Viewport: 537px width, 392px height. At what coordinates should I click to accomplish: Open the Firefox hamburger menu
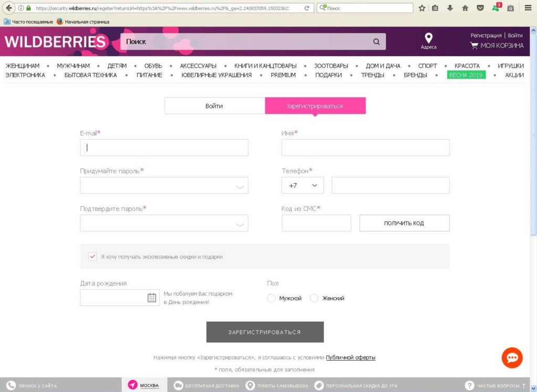(528, 8)
